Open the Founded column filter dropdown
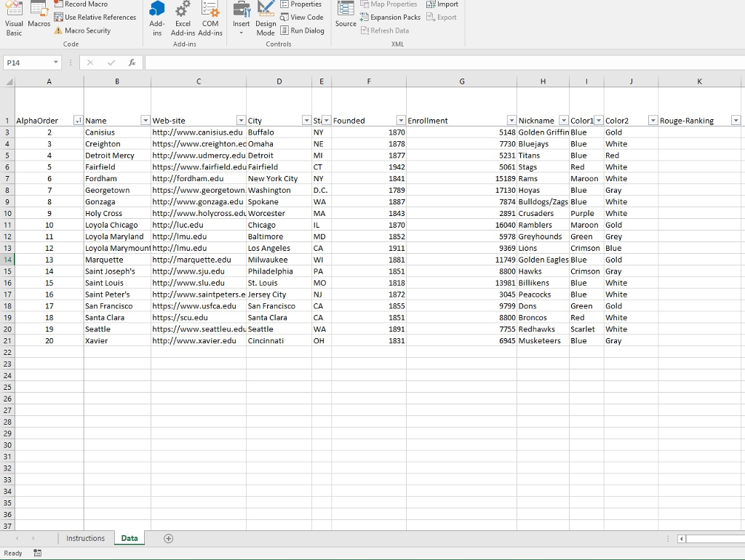This screenshot has width=745, height=560. point(400,120)
